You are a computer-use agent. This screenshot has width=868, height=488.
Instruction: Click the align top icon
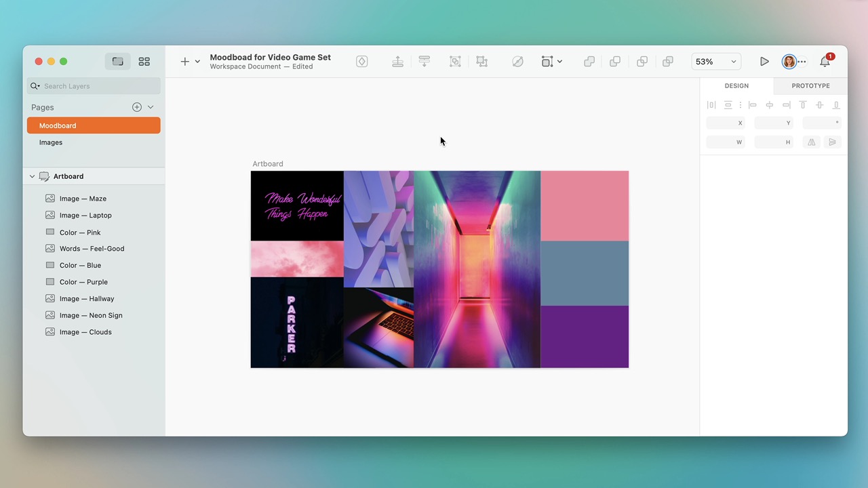803,105
